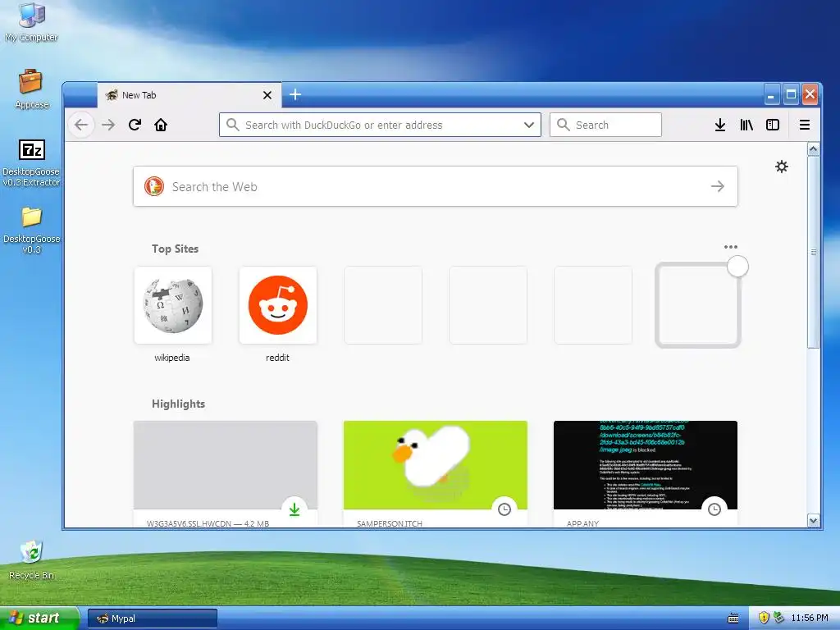Click the edit circle on highlighted tile

737,267
